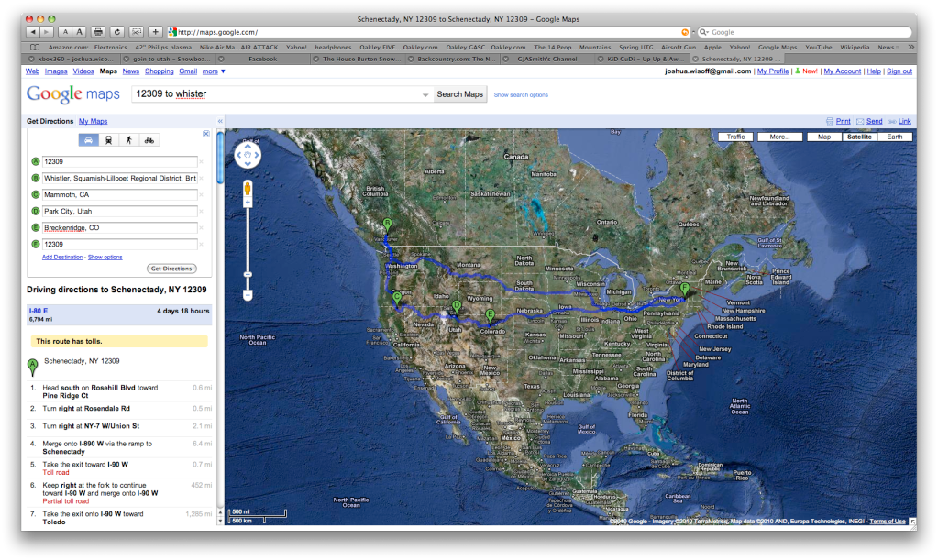This screenshot has height=560, width=938.
Task: Add a bookmark with the plus button
Action: pos(156,32)
